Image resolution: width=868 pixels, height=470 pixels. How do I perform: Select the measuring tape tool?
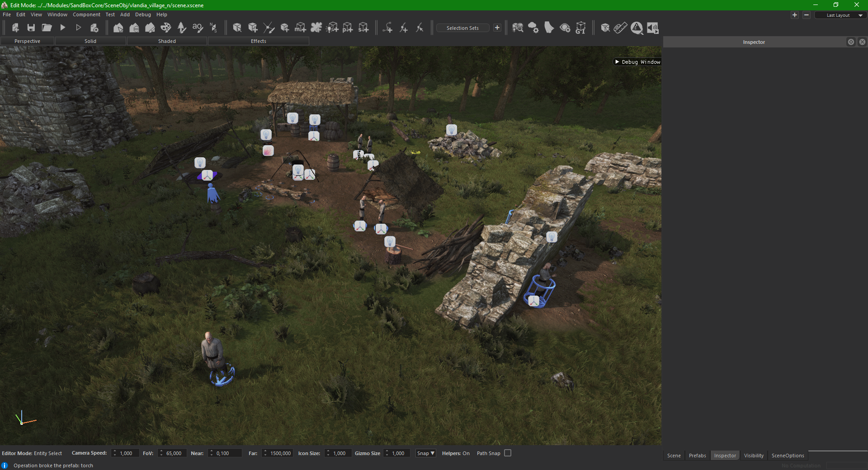pos(620,28)
